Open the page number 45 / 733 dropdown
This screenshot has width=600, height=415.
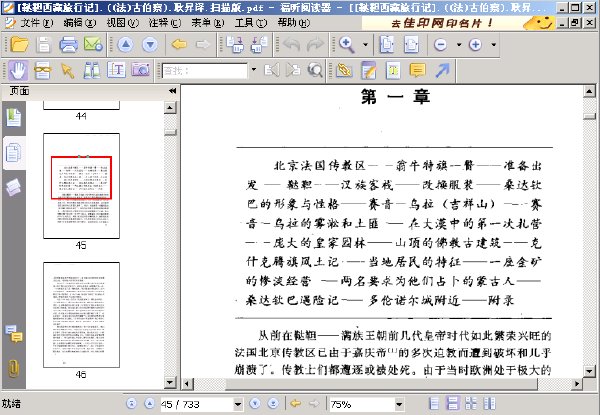point(238,404)
